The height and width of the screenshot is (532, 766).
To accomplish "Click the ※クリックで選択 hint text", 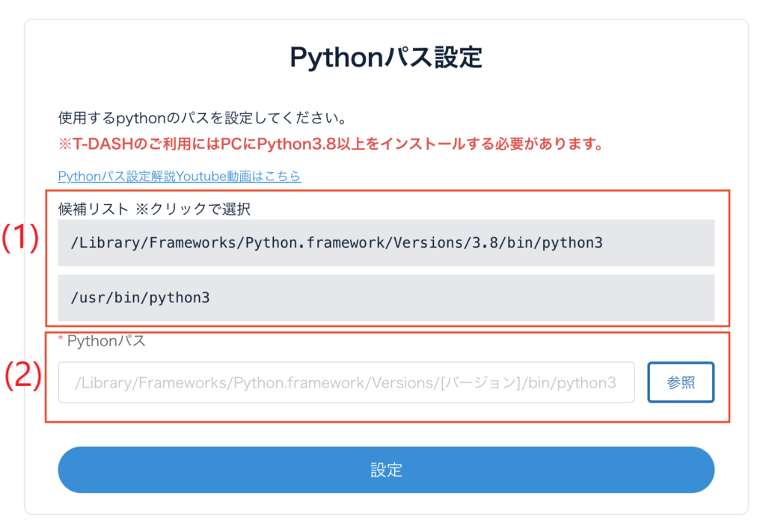I will click(x=193, y=209).
